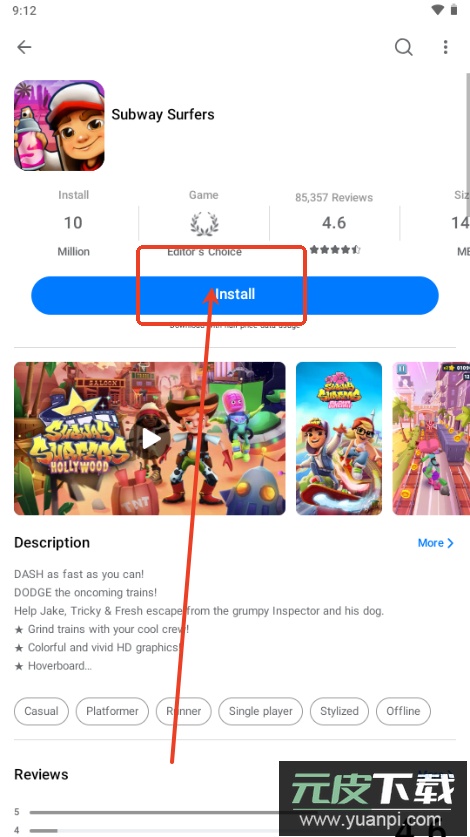This screenshot has width=470, height=837.
Task: Open the second screenshot thumbnail
Action: point(339,439)
